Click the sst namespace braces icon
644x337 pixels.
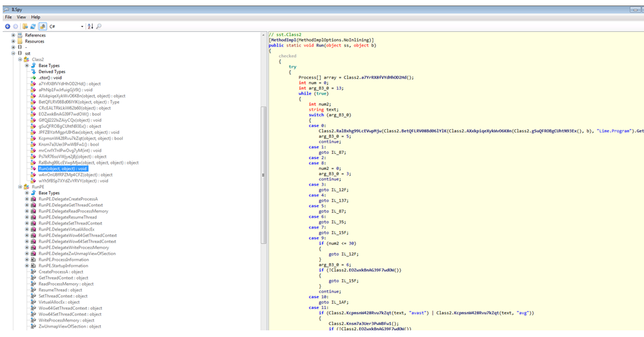pyautogui.click(x=20, y=53)
